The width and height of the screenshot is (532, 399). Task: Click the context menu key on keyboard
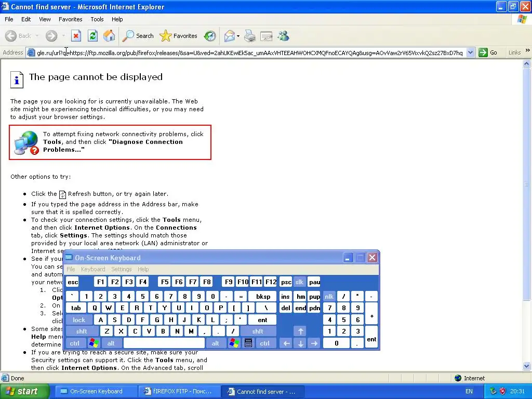(x=248, y=343)
